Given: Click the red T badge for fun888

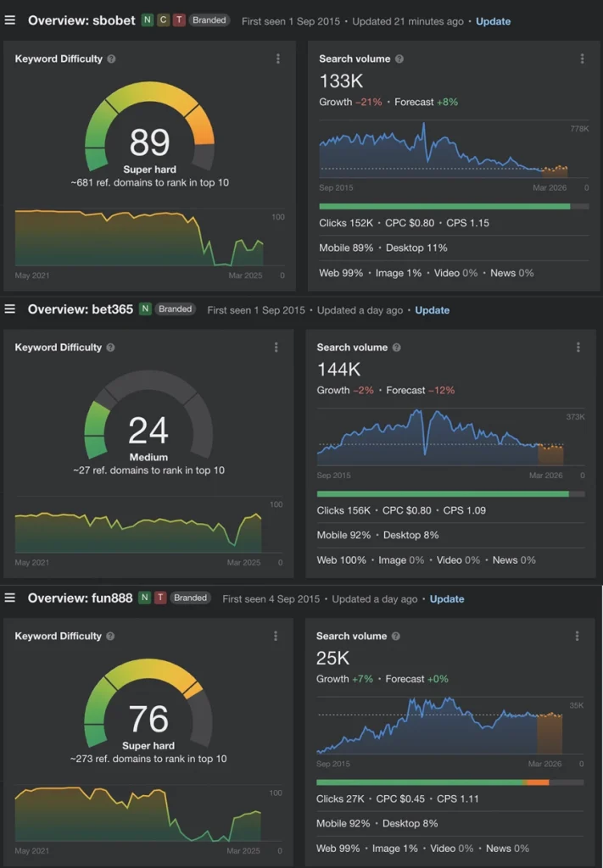Looking at the screenshot, I should coord(160,598).
